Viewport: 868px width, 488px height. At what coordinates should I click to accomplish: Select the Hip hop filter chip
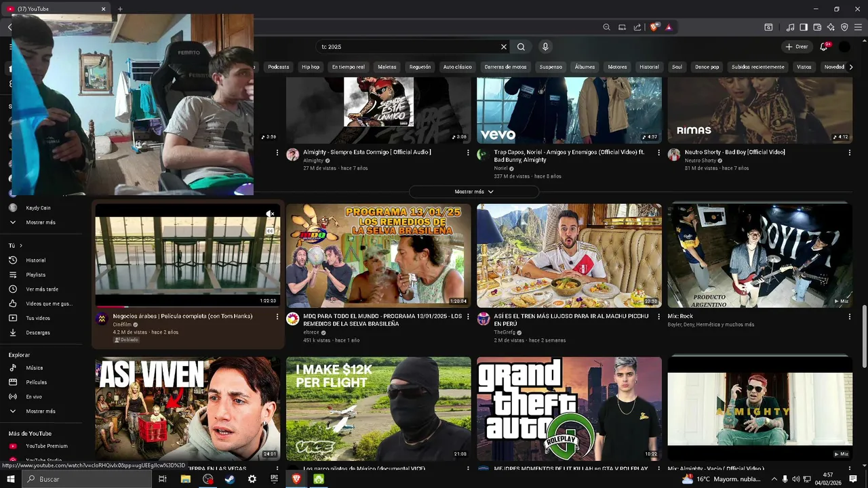311,67
